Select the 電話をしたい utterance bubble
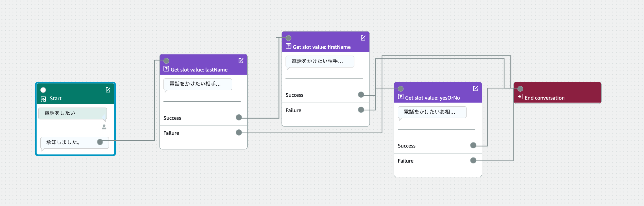Image resolution: width=644 pixels, height=206 pixels. (x=73, y=113)
